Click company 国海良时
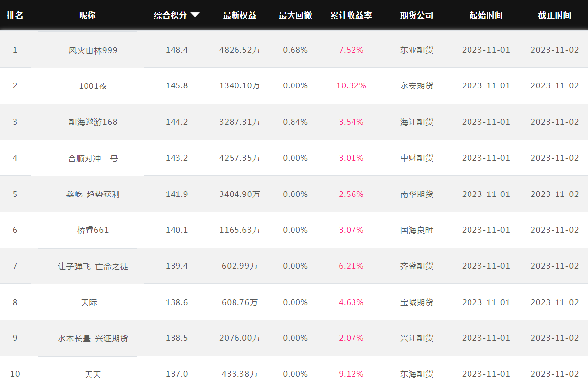This screenshot has width=588, height=391. [x=416, y=230]
